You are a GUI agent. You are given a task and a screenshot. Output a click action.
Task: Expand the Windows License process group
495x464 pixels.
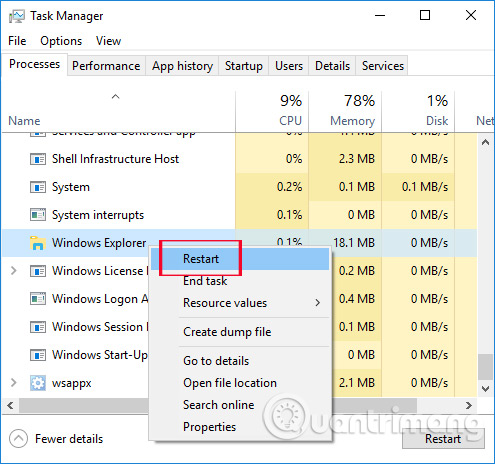point(13,271)
